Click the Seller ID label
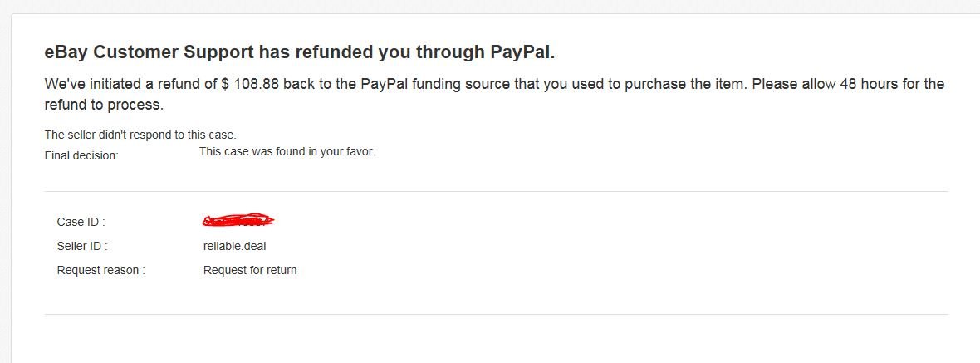This screenshot has height=363, width=980. coord(82,246)
